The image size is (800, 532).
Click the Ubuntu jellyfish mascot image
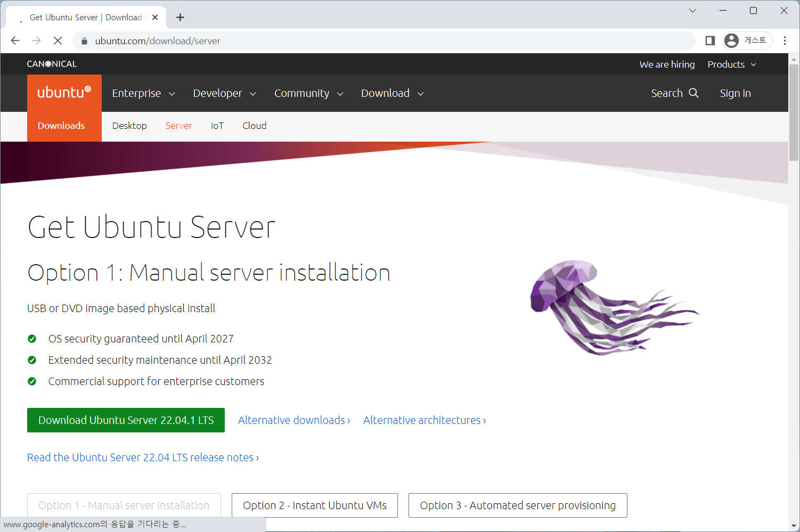point(613,309)
